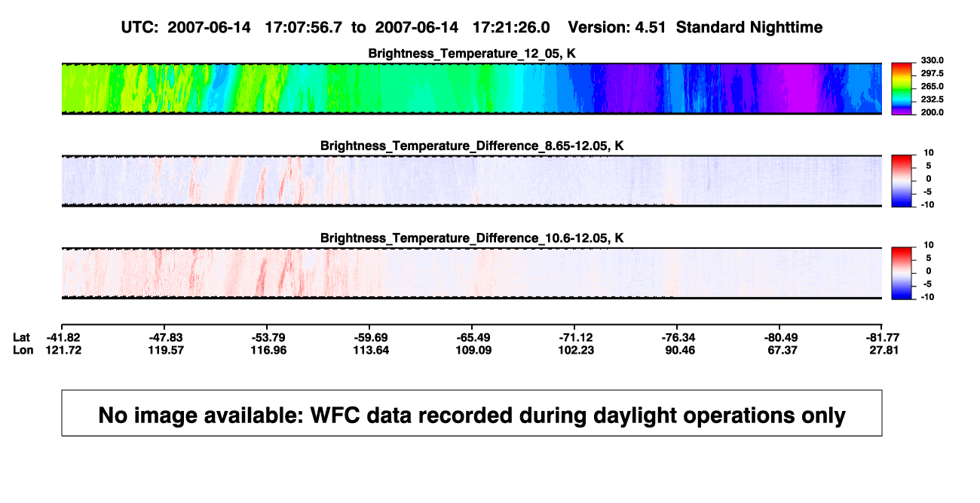
Task: Click the Brightness_Temperature_Difference_8.65-12.05 image strip
Action: (472, 181)
